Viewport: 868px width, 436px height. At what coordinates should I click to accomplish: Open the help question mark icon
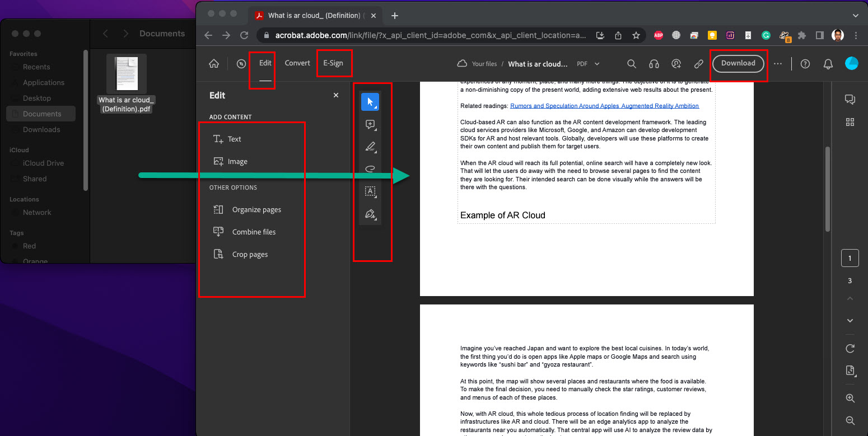point(805,64)
